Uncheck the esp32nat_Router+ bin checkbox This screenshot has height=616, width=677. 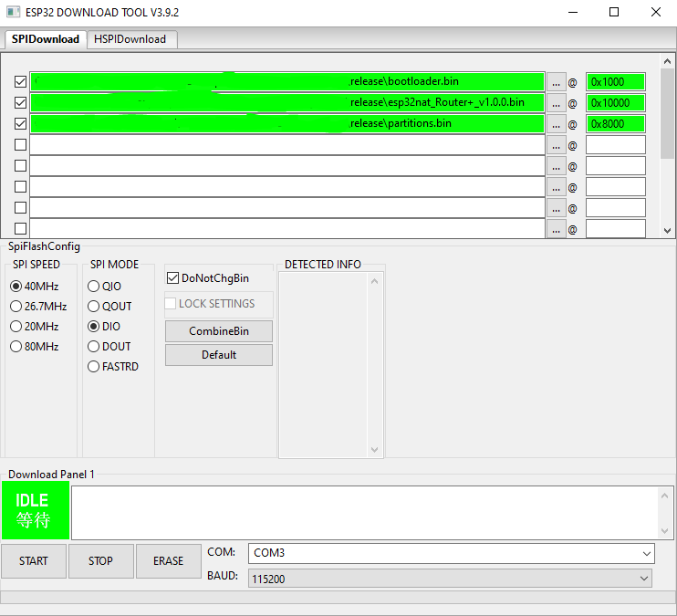point(20,103)
